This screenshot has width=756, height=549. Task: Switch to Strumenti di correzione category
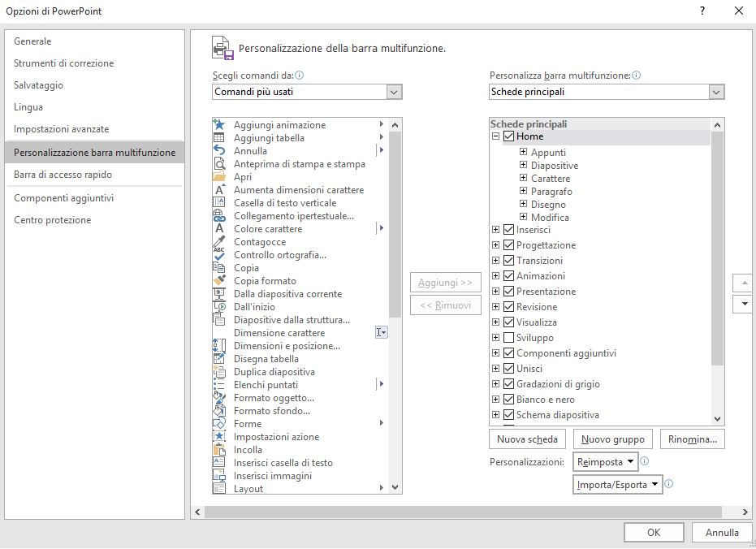click(94, 63)
